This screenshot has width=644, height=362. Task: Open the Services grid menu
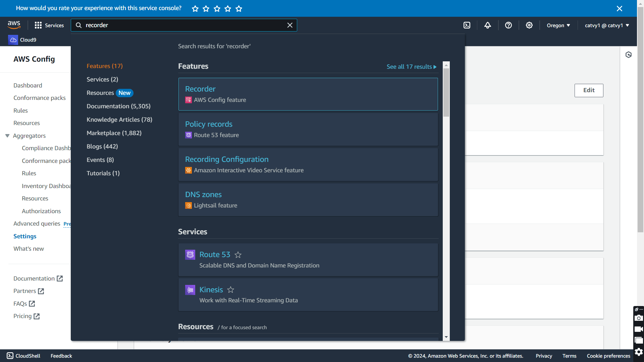(49, 25)
